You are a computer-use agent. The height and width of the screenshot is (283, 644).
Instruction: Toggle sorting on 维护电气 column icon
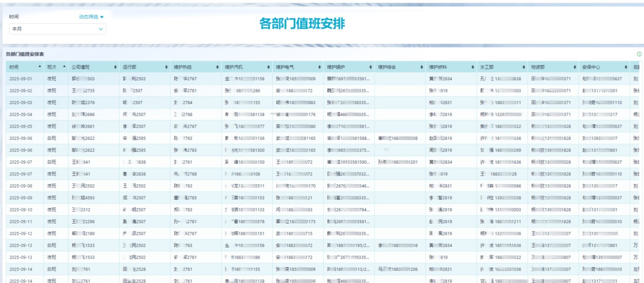point(319,67)
